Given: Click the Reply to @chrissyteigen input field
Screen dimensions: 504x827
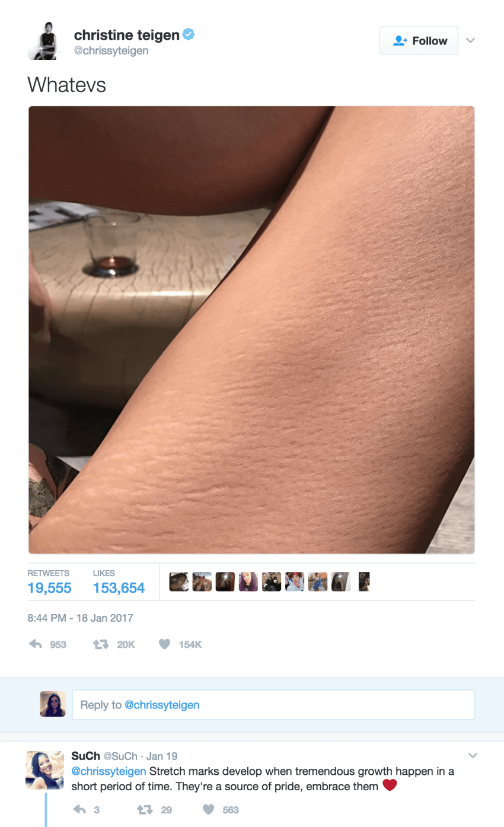Looking at the screenshot, I should (273, 705).
